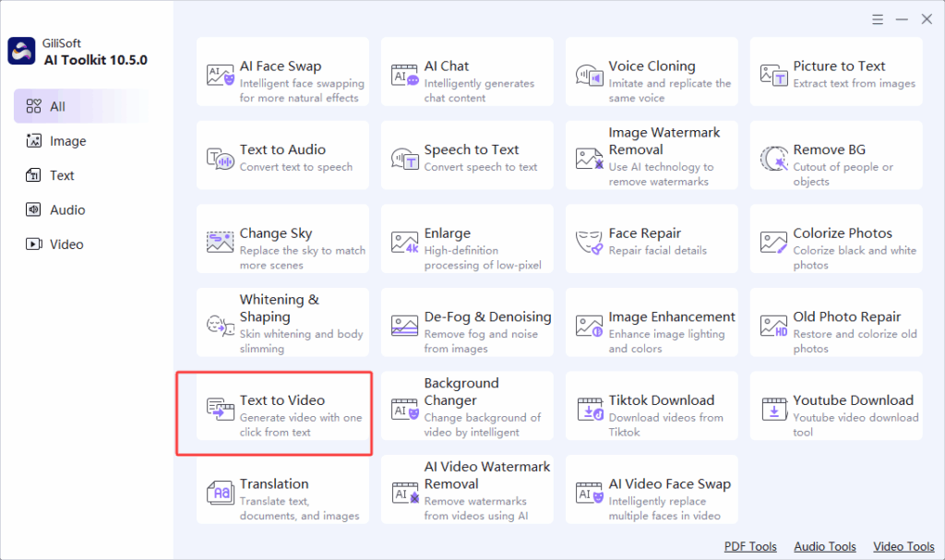The image size is (945, 560).
Task: Click the De-Fog & Denoising icon
Action: pos(404,326)
